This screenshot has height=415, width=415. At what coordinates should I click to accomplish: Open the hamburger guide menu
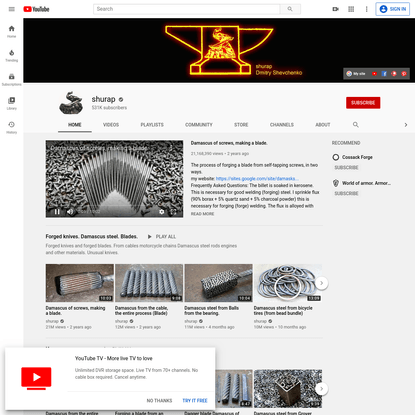tap(12, 9)
